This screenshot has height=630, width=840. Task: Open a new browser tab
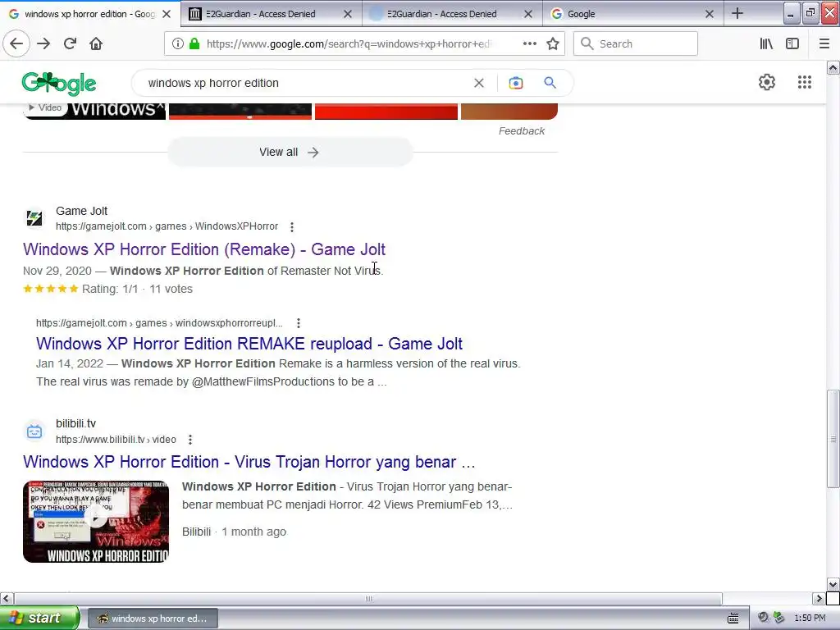[737, 13]
